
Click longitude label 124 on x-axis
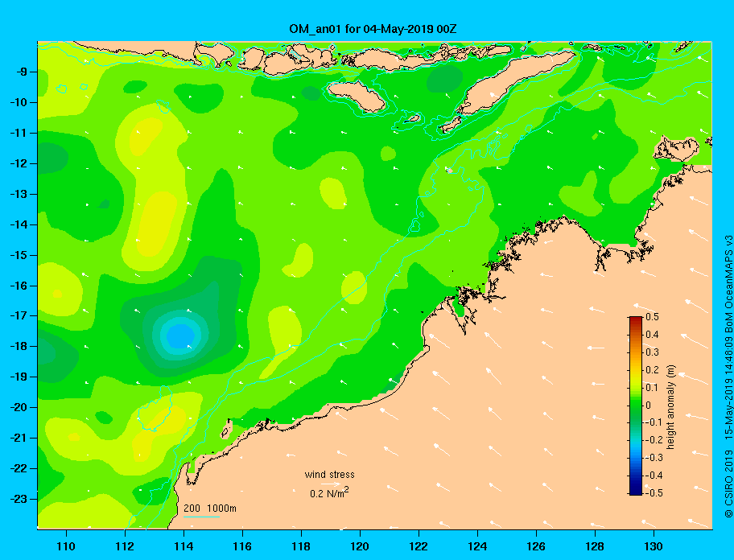click(477, 546)
